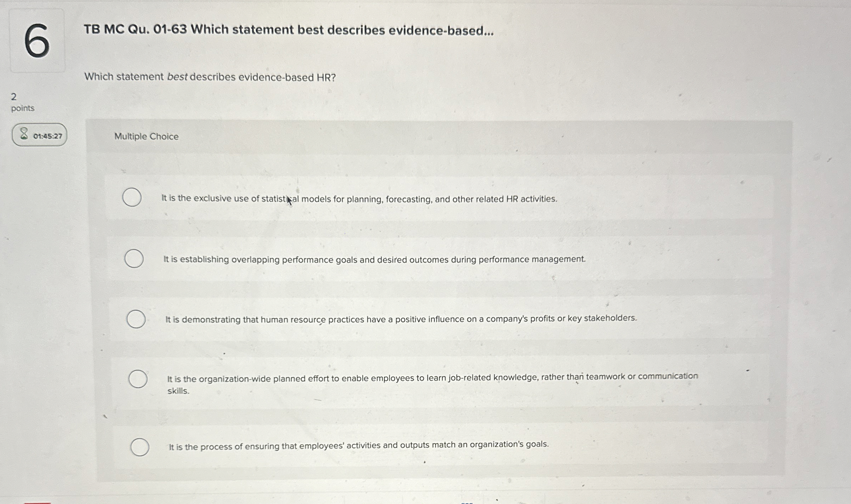This screenshot has height=504, width=851.
Task: Click the Multiple Choice heading
Action: (x=146, y=137)
